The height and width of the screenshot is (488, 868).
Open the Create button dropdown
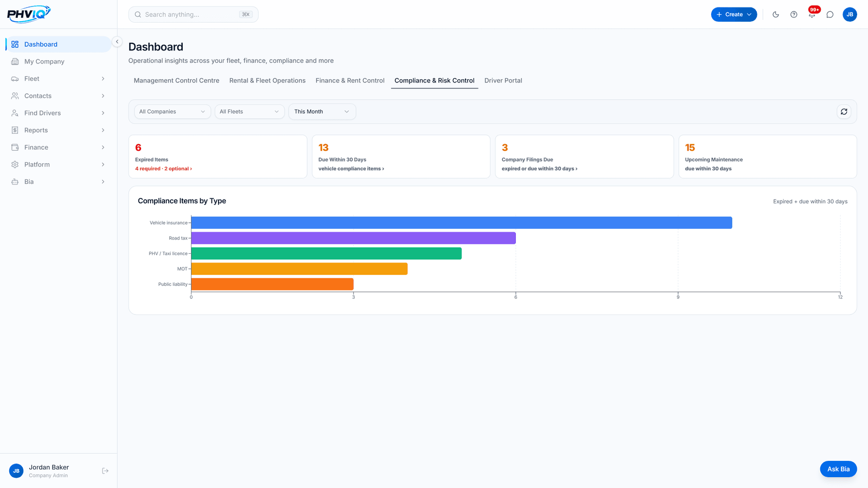(734, 15)
